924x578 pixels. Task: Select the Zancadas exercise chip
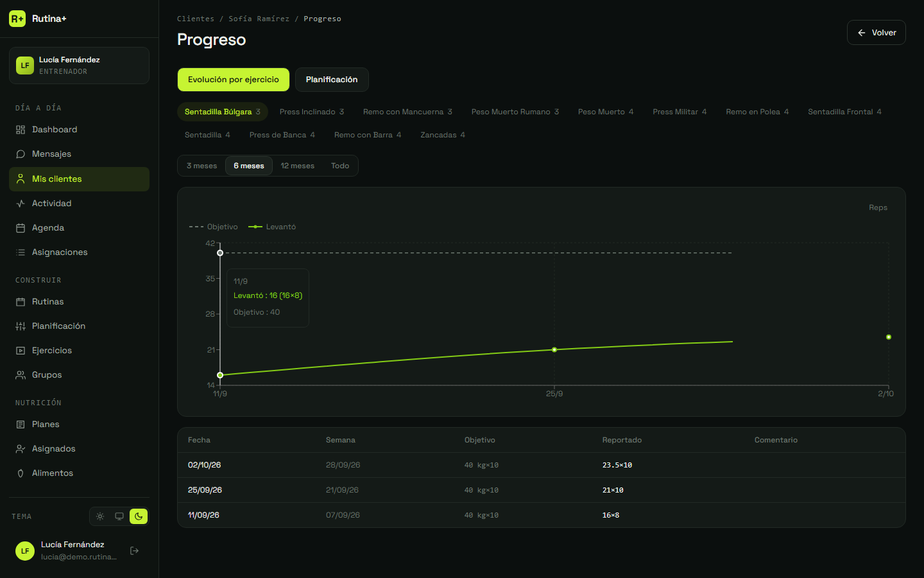[443, 135]
